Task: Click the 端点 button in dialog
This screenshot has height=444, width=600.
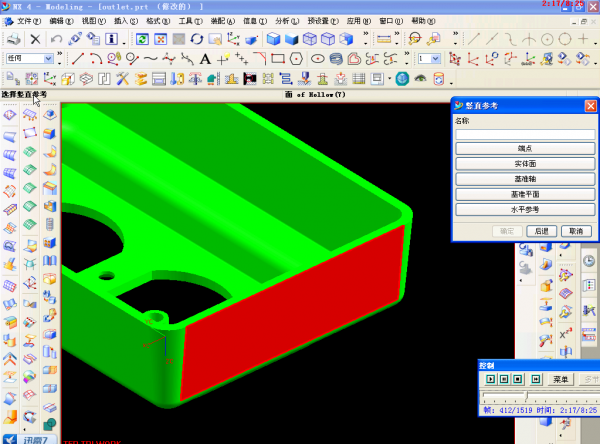Action: (525, 148)
